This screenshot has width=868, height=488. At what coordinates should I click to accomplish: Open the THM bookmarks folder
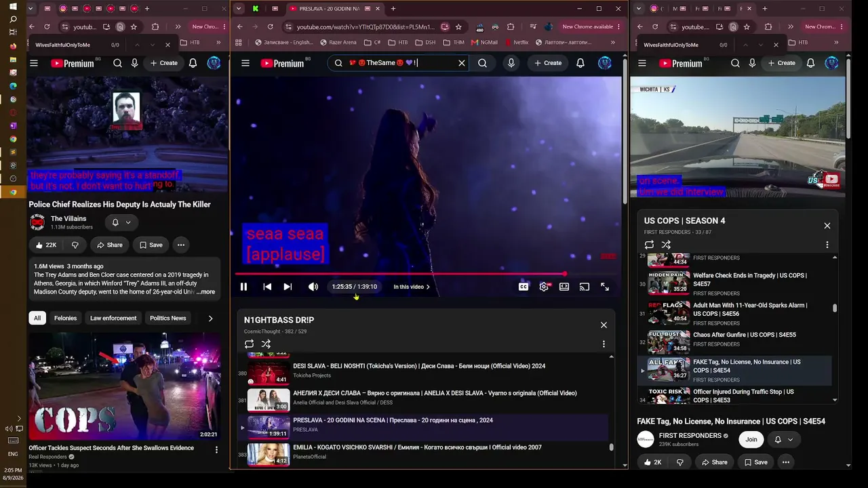454,42
